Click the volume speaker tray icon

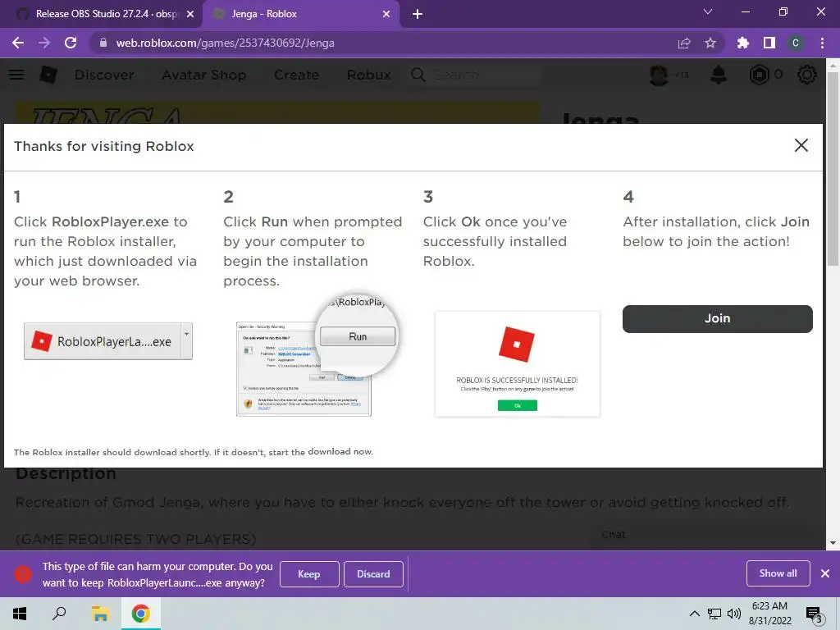click(x=734, y=614)
